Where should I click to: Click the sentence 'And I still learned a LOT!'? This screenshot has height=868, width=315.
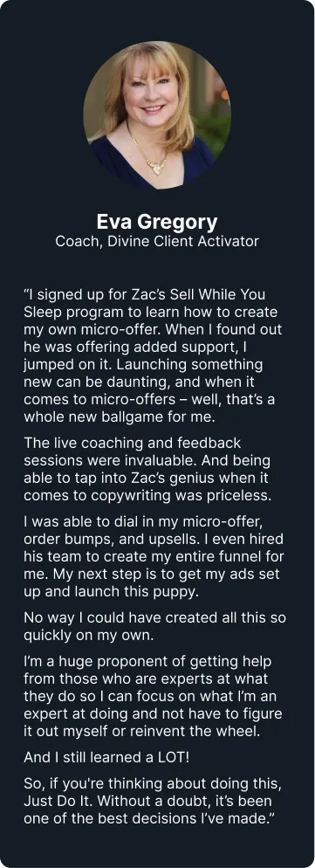click(106, 757)
